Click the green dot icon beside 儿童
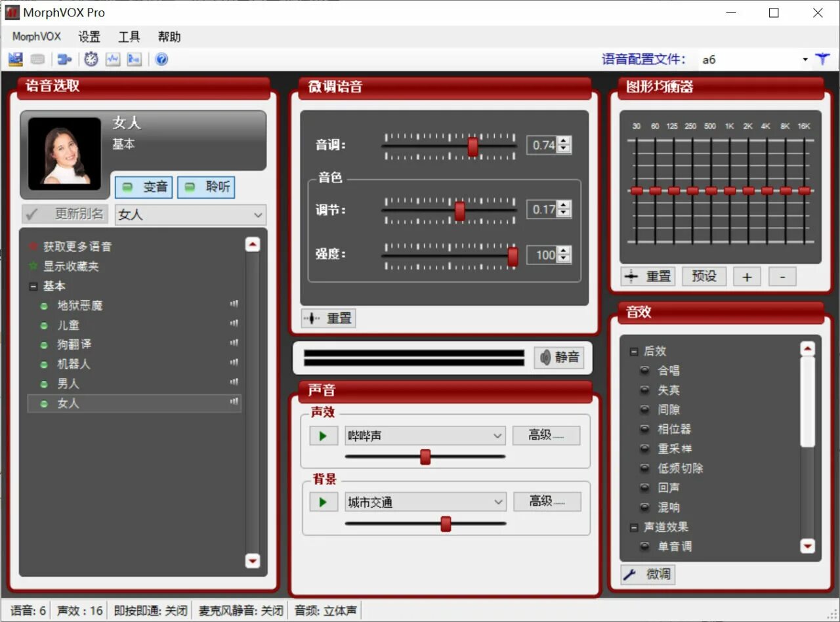This screenshot has height=622, width=840. pyautogui.click(x=44, y=325)
